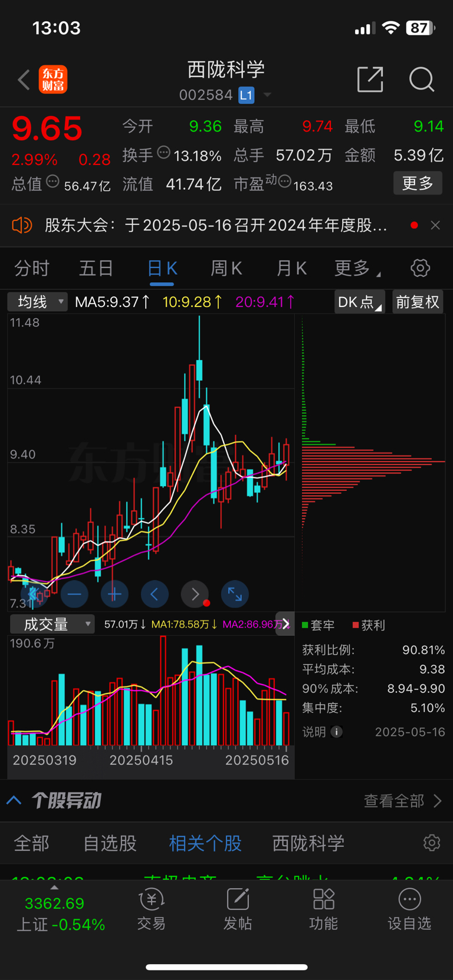The image size is (453, 980).
Task: Expand the 更多 chart period menu
Action: point(357,269)
